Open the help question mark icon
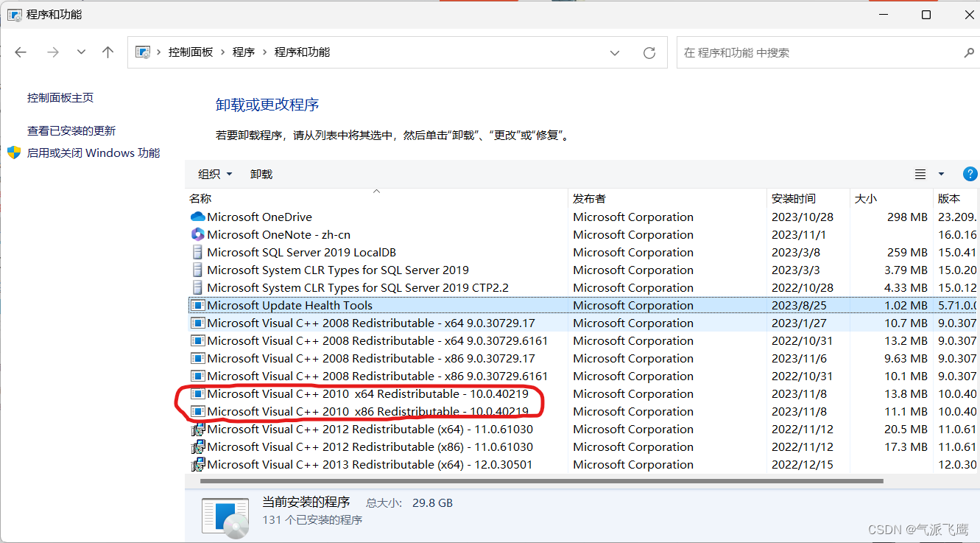 pos(970,174)
